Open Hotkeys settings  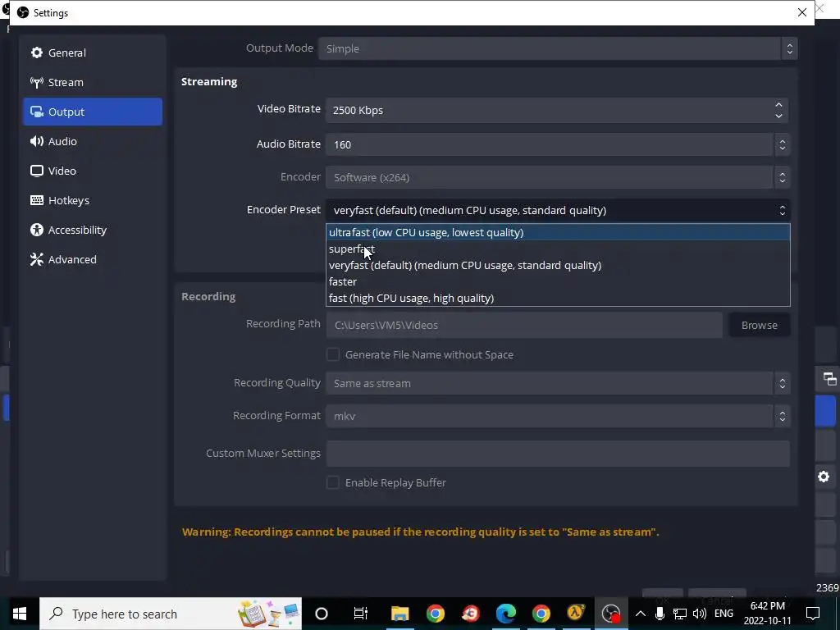click(93, 200)
